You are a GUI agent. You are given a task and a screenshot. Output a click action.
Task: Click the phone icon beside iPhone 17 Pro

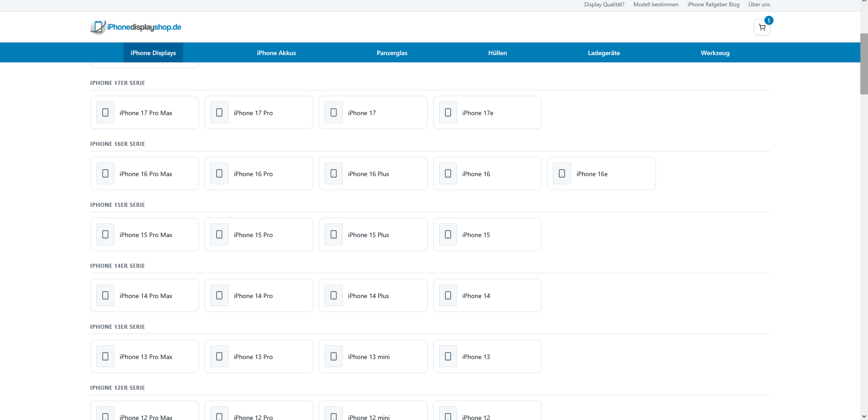click(219, 112)
